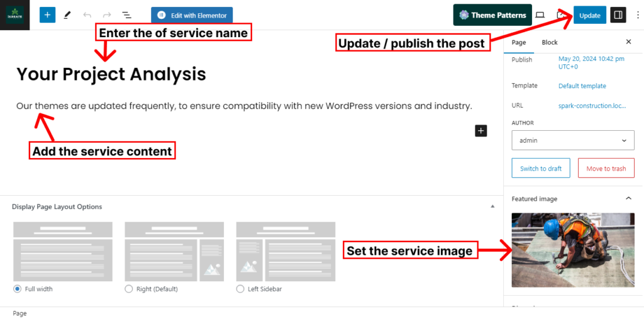Open the Author admin dropdown
Image resolution: width=644 pixels, height=319 pixels.
click(572, 140)
